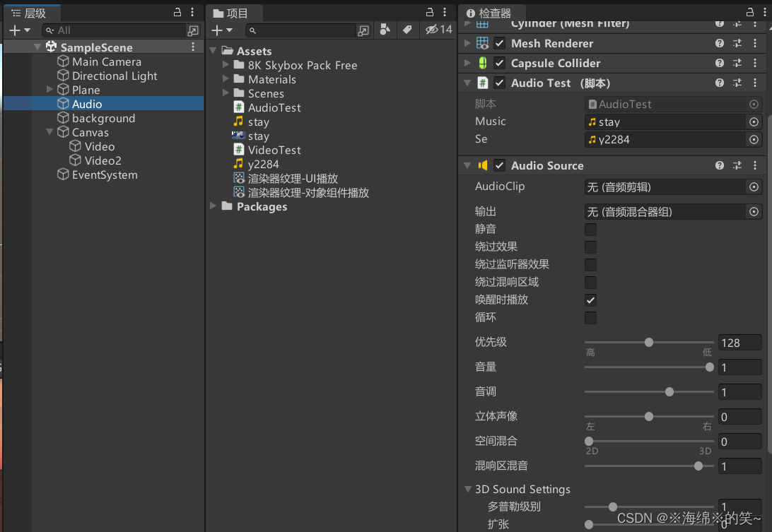
Task: Toggle Audio Test script enabled checkbox
Action: point(499,83)
